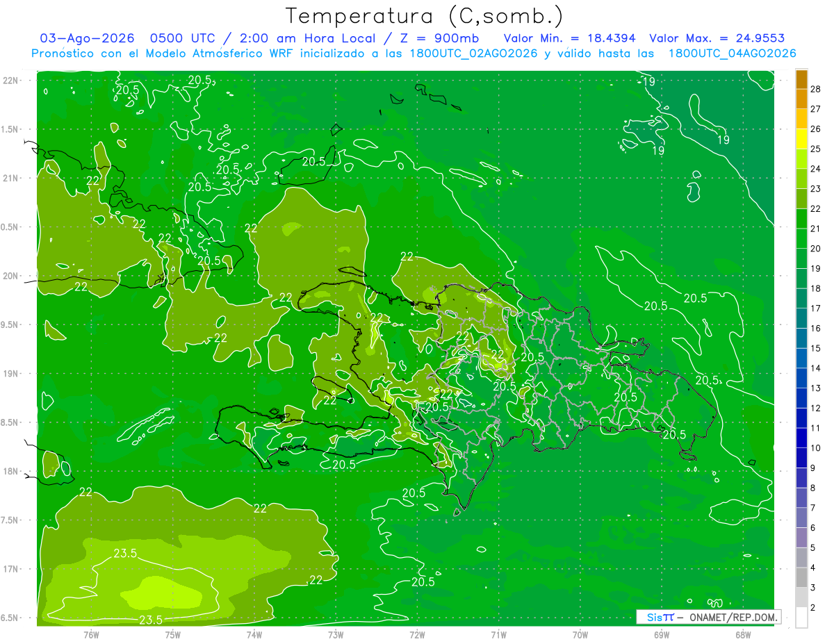Click the "74W" longitude axis label
834x644 pixels.
[x=254, y=634]
